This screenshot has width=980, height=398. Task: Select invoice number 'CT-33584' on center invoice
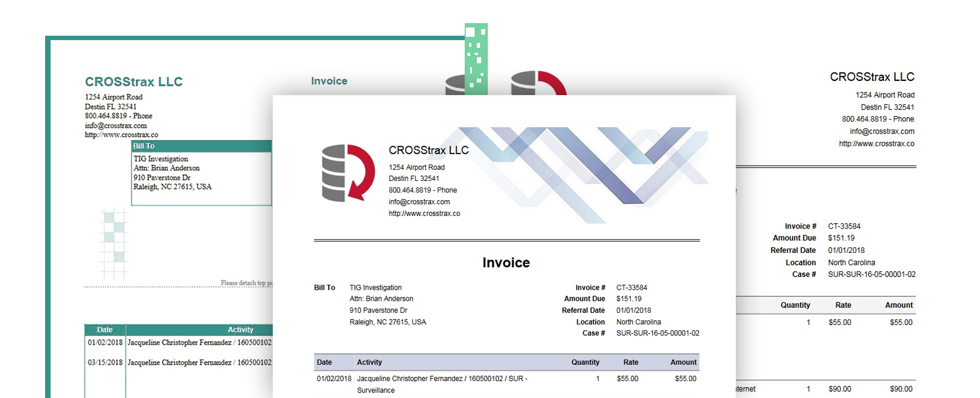pos(631,288)
